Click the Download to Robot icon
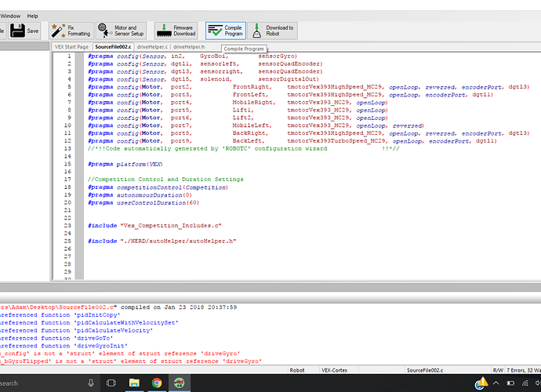The image size is (541, 392). point(256,31)
